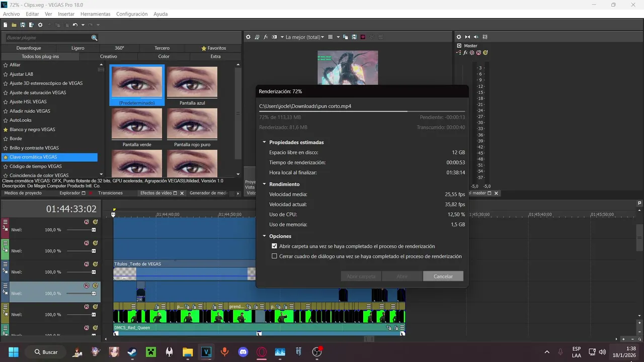Toggle split screen view icon in preview
The image size is (644, 362).
[274, 37]
